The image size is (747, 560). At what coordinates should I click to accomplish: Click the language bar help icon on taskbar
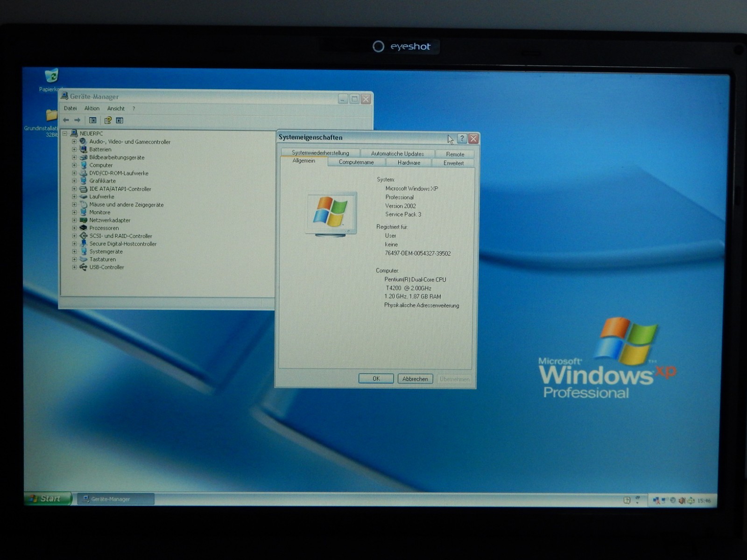(x=627, y=500)
